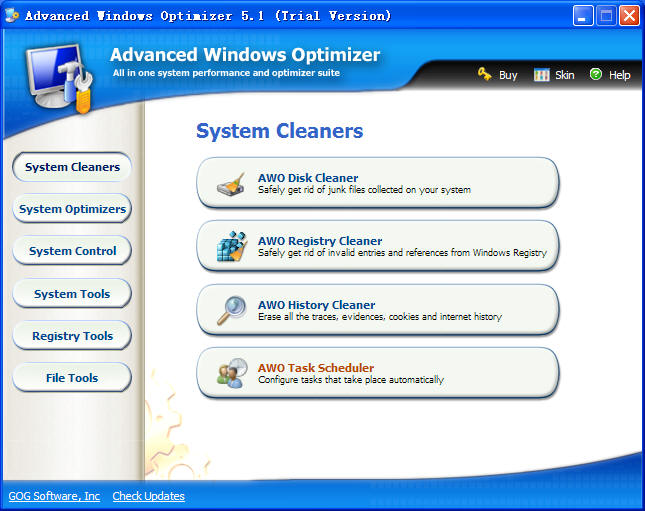Click the application icon in title bar
Image resolution: width=645 pixels, height=511 pixels.
[12, 16]
